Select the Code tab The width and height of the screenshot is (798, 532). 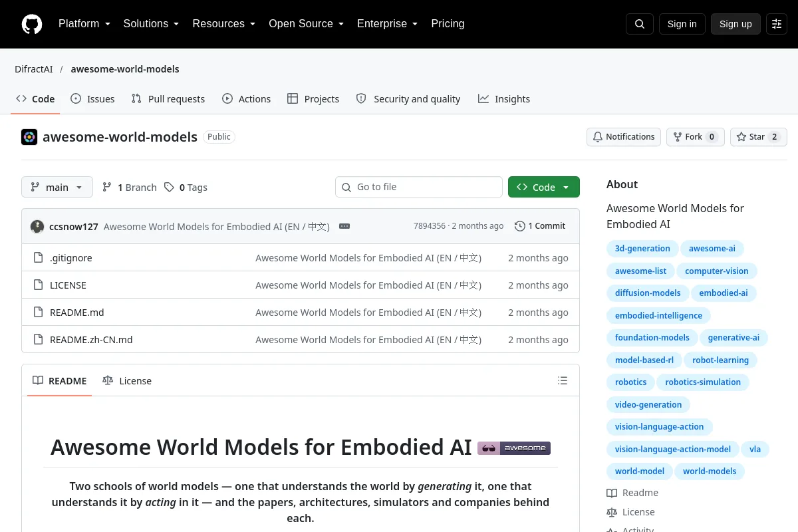35,99
